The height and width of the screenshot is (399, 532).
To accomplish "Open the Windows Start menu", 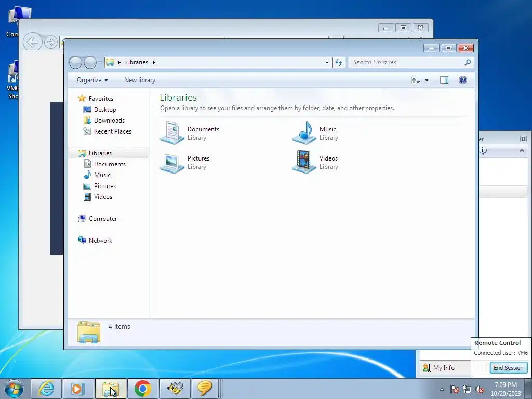I will click(14, 389).
